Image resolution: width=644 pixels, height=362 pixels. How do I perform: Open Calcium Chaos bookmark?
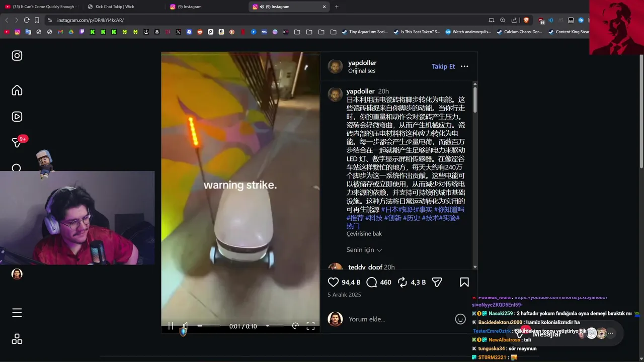519,32
